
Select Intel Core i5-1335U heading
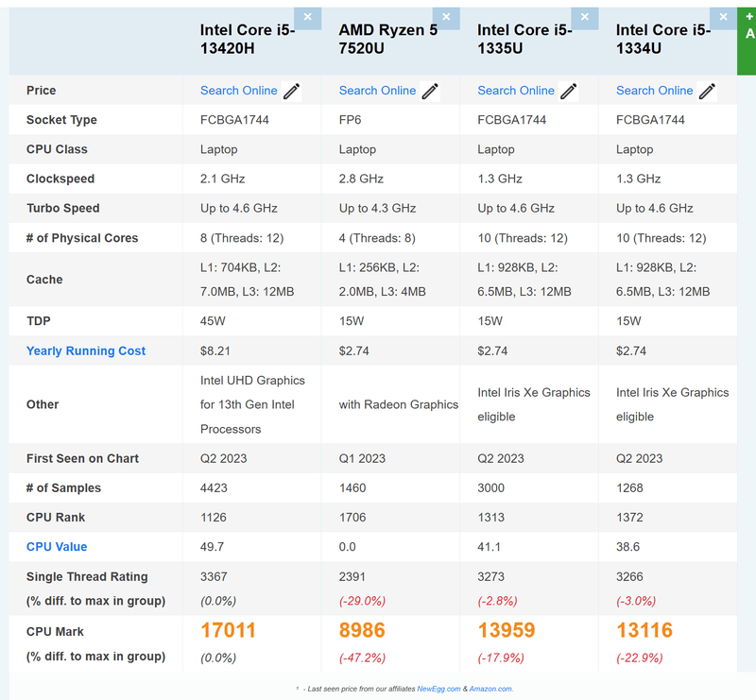pyautogui.click(x=524, y=39)
